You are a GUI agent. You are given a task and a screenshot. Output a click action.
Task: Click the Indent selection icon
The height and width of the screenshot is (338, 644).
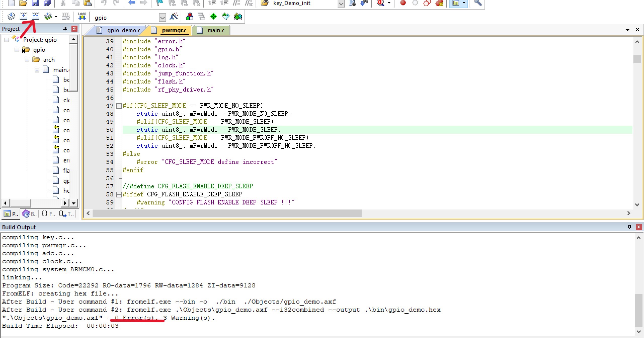click(213, 3)
